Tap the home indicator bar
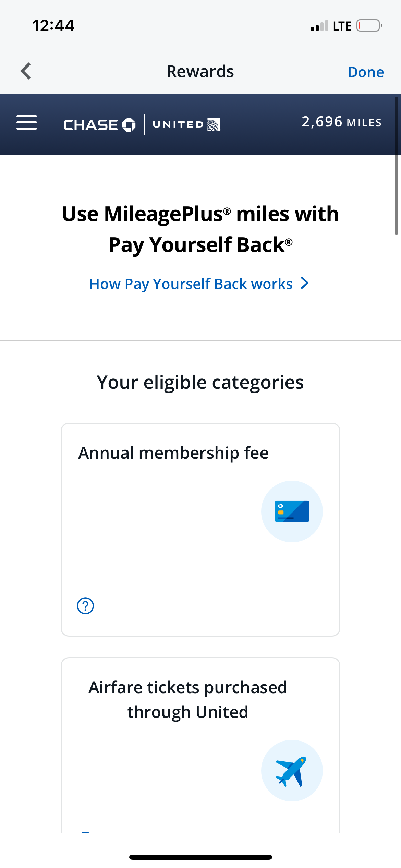 200,857
